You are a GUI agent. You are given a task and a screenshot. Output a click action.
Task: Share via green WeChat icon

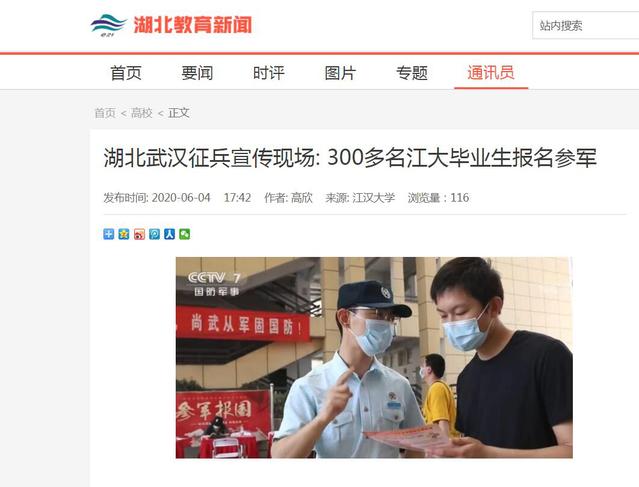click(x=185, y=234)
